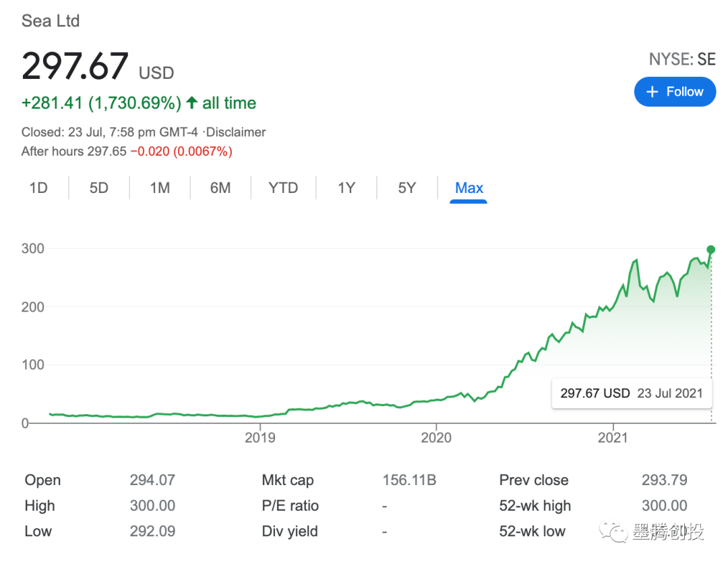Switch chart to 6M range
This screenshot has width=728, height=564.
(x=220, y=188)
